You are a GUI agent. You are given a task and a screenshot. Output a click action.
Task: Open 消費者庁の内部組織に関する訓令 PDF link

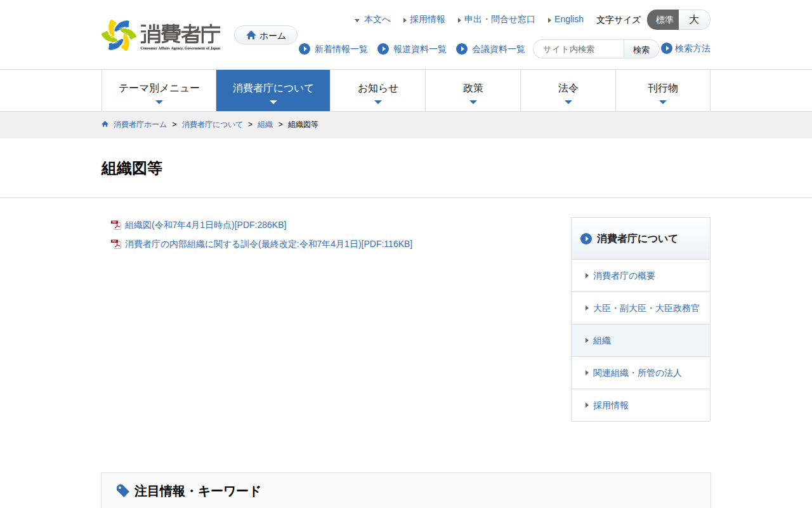[268, 244]
